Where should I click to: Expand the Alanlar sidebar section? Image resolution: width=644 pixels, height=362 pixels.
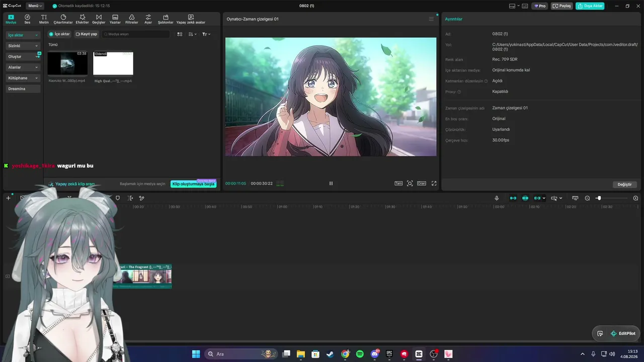pos(23,67)
